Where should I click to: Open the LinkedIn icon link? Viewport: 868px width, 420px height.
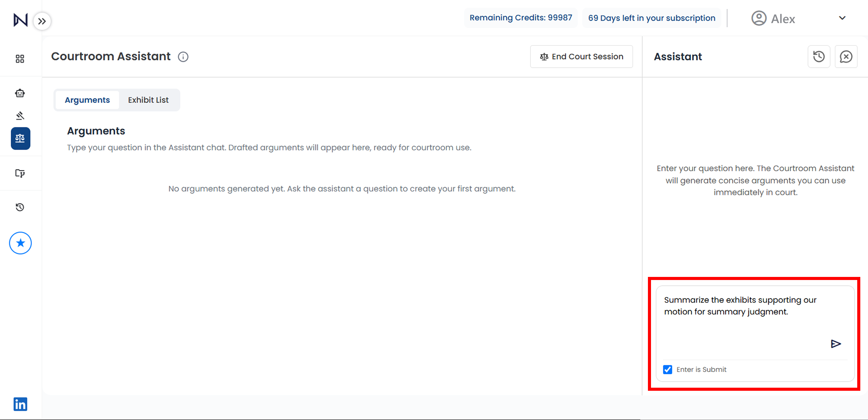click(x=20, y=404)
